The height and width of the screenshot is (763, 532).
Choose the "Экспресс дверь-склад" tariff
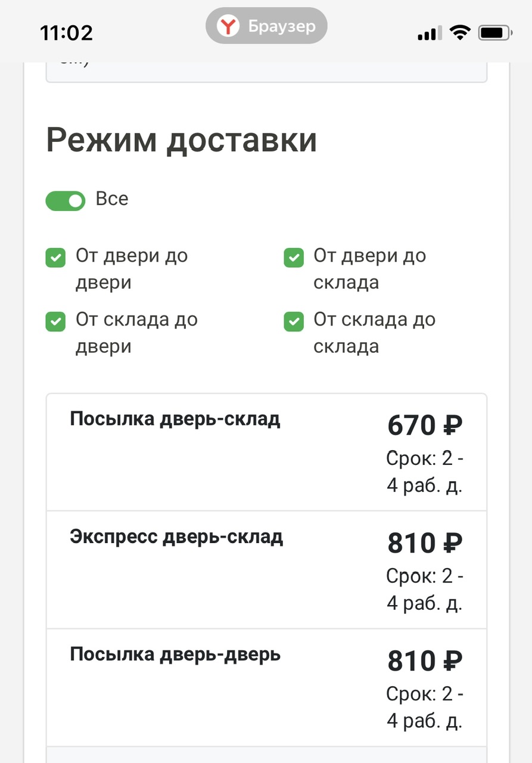[176, 537]
